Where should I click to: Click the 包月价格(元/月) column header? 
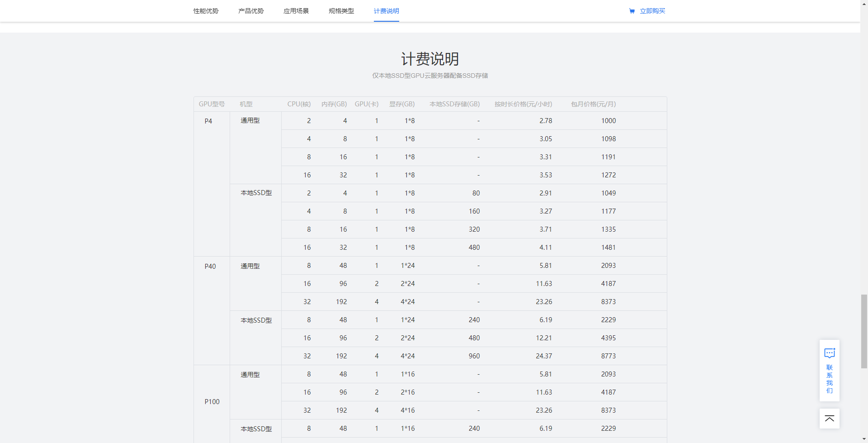[x=593, y=104]
